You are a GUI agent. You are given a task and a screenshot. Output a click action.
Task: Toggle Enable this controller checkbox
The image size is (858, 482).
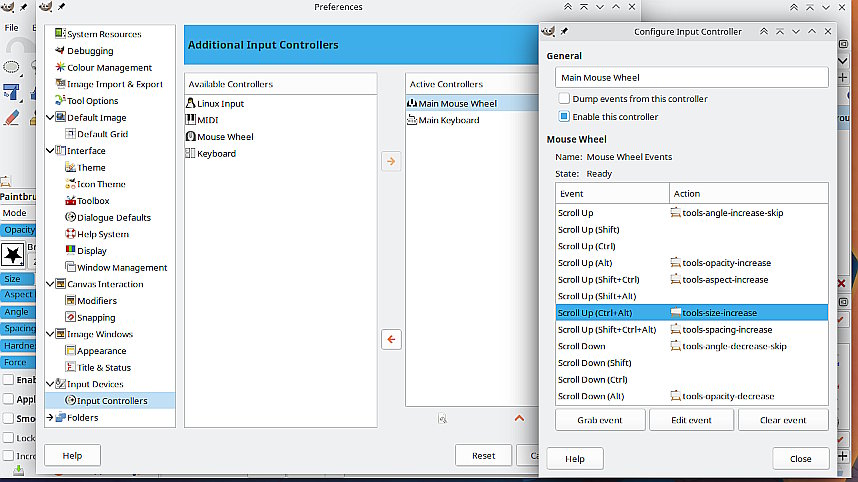pyautogui.click(x=564, y=117)
